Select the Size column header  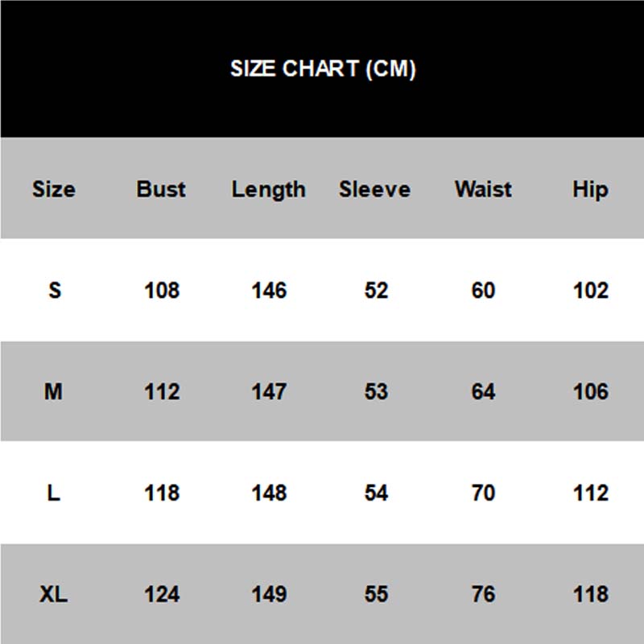click(54, 189)
